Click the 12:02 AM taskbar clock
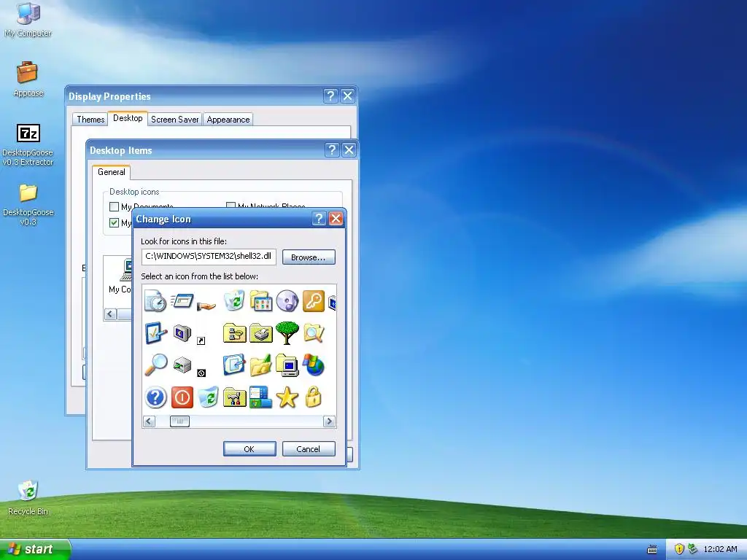Image resolution: width=747 pixels, height=560 pixels. click(x=720, y=549)
